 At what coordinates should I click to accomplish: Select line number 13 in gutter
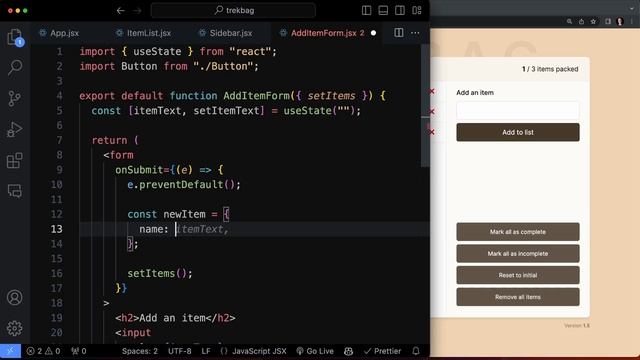point(57,229)
